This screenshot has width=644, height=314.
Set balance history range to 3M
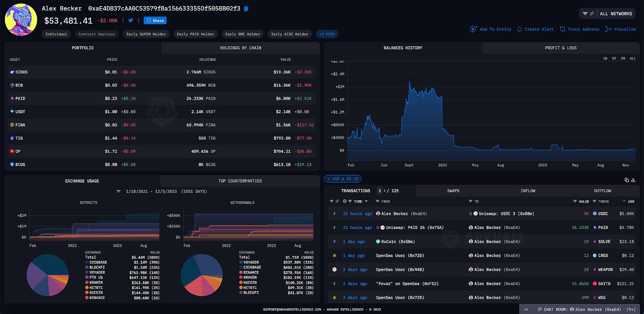pos(623,58)
